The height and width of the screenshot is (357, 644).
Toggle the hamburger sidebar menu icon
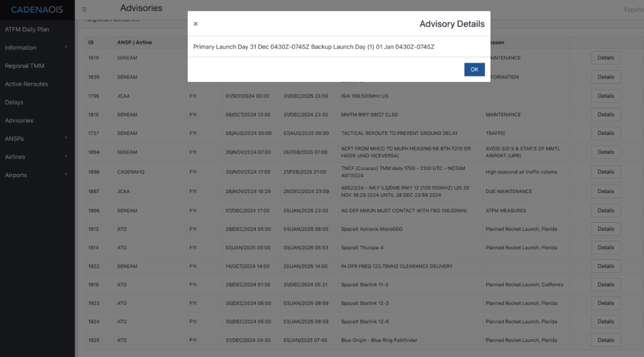click(84, 10)
